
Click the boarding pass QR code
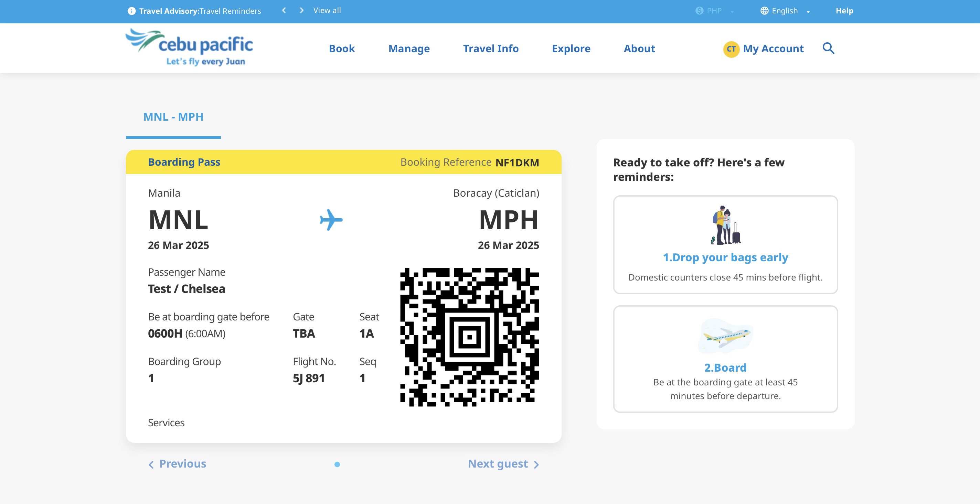coord(469,337)
